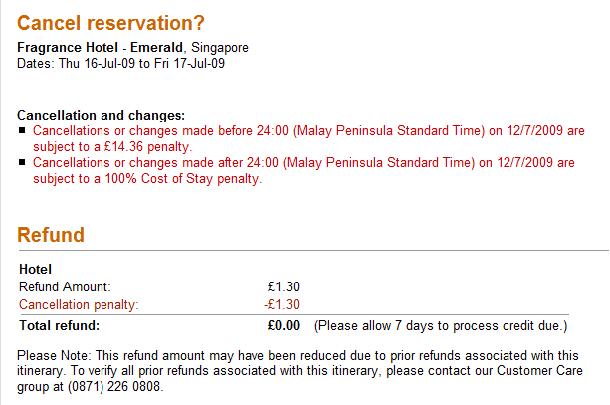Click the 'Cancellation and changes:' label
The height and width of the screenshot is (405, 610).
coord(101,116)
